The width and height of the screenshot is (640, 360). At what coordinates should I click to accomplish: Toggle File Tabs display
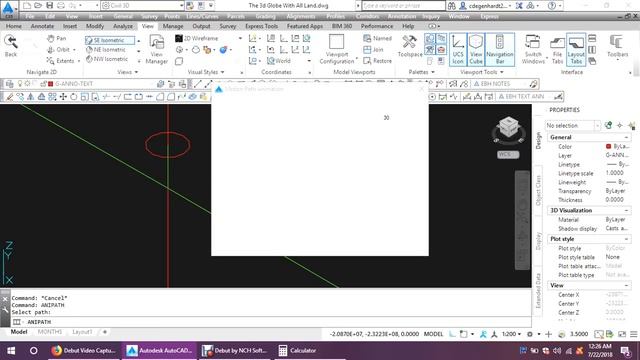[x=557, y=49]
